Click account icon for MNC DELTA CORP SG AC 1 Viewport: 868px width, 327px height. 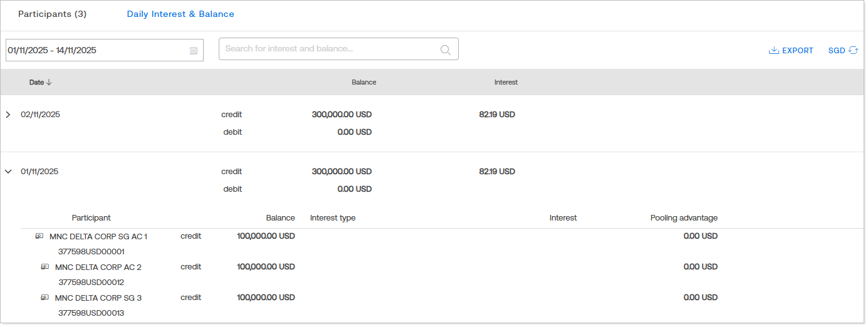pos(39,236)
